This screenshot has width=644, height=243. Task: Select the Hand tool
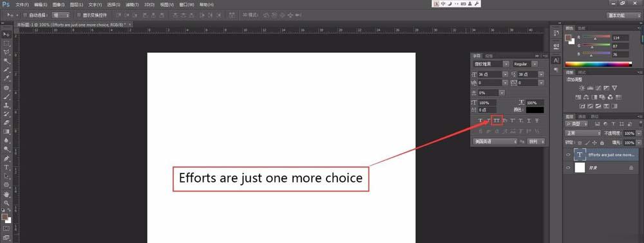[x=6, y=194]
